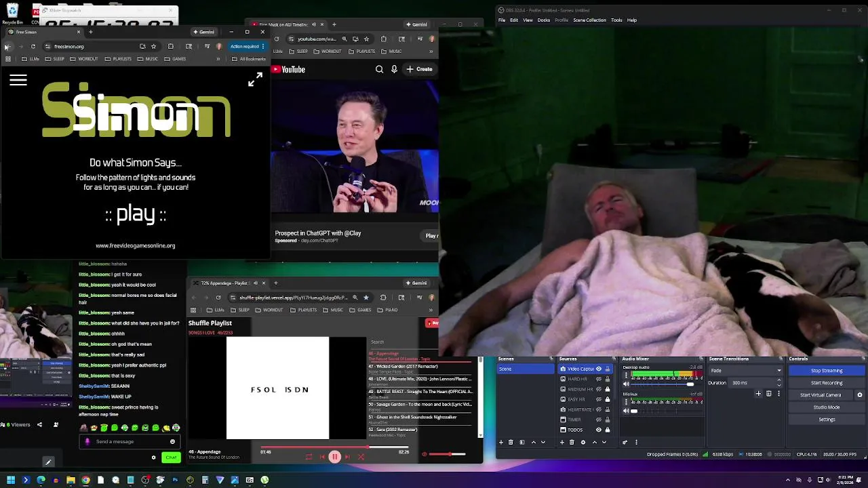Screen dimensions: 868x488
Task: Click Gemini button in Simon browser window
Action: tap(204, 32)
